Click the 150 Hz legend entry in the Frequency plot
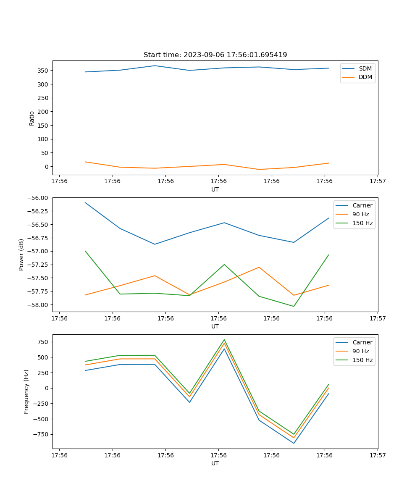 coord(362,360)
